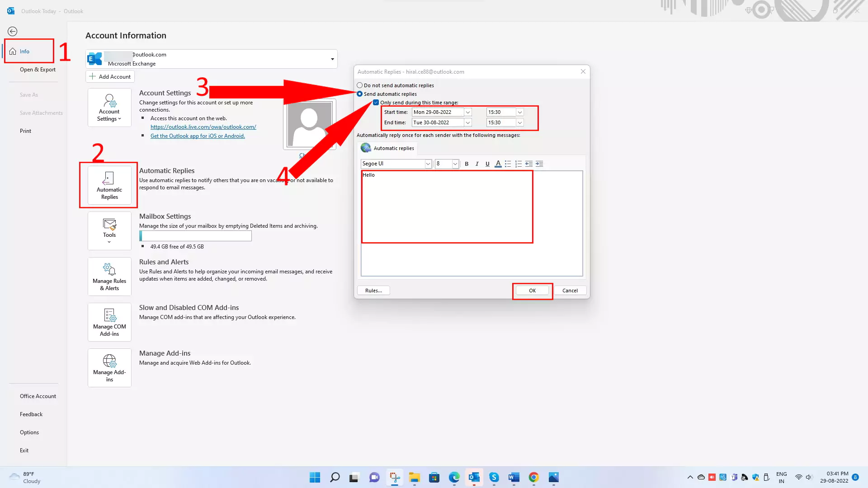Open File Explorer from the taskbar
The height and width of the screenshot is (488, 868).
(415, 477)
